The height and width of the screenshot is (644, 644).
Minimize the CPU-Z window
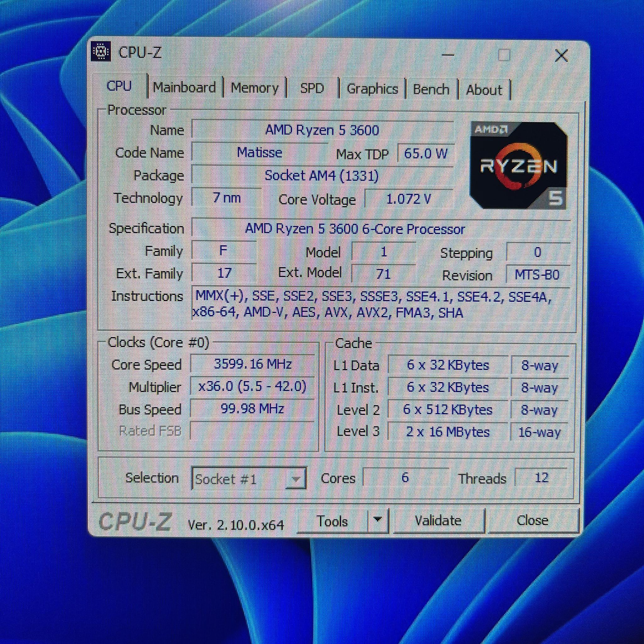coord(448,55)
